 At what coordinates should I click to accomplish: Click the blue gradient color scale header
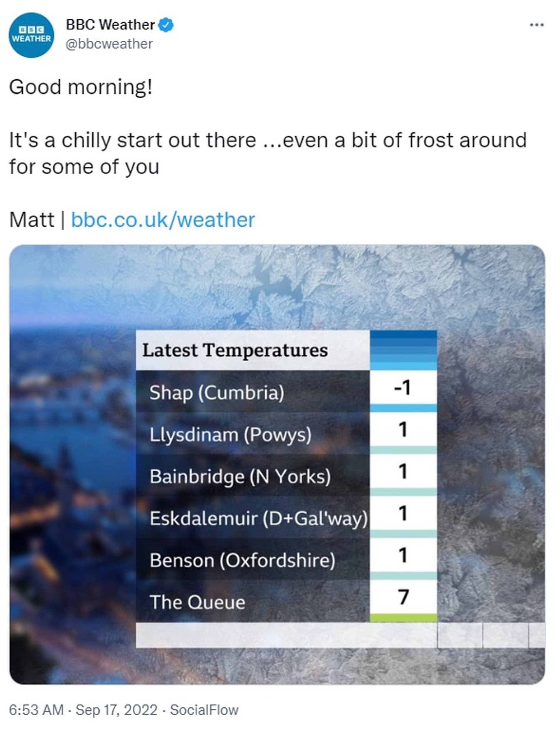[403, 350]
